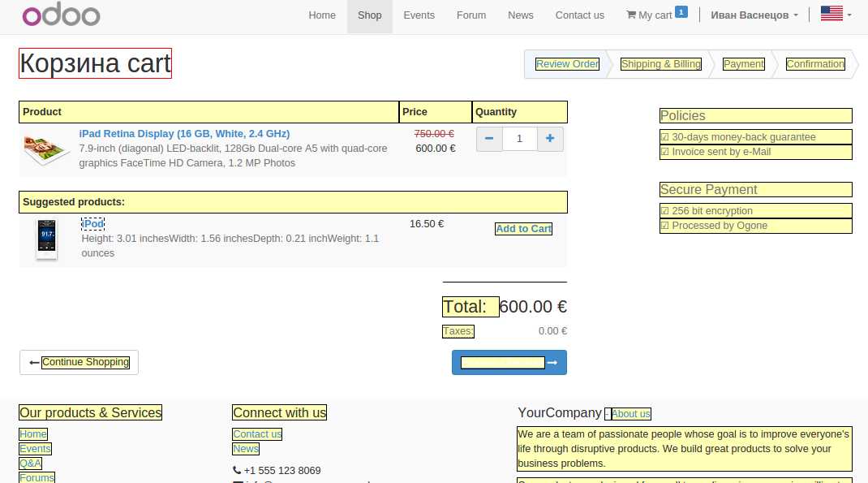
Task: Select the Payment step
Action: click(x=743, y=64)
